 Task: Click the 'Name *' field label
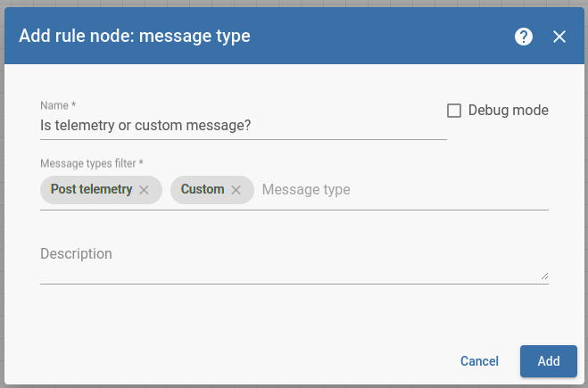click(58, 105)
